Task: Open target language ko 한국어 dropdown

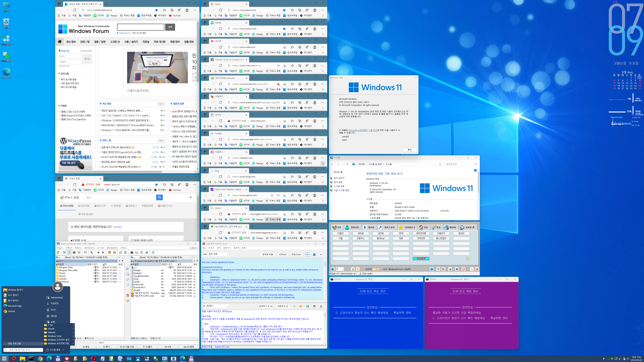Action: [216, 306]
